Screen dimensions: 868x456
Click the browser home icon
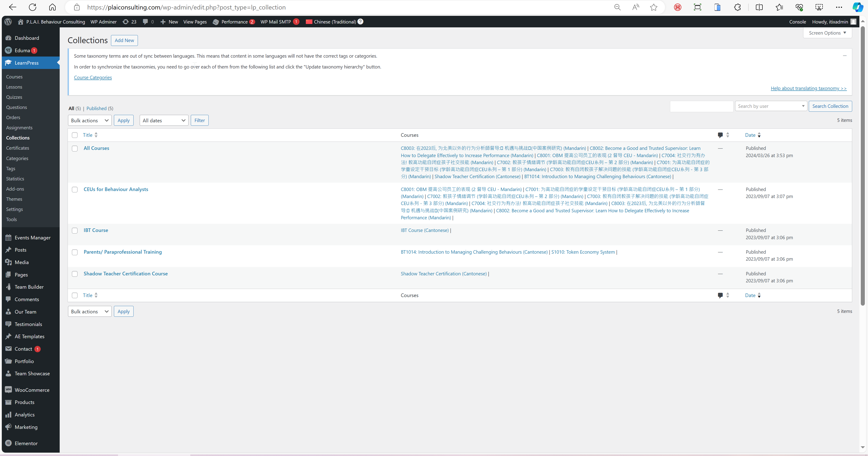tap(52, 7)
